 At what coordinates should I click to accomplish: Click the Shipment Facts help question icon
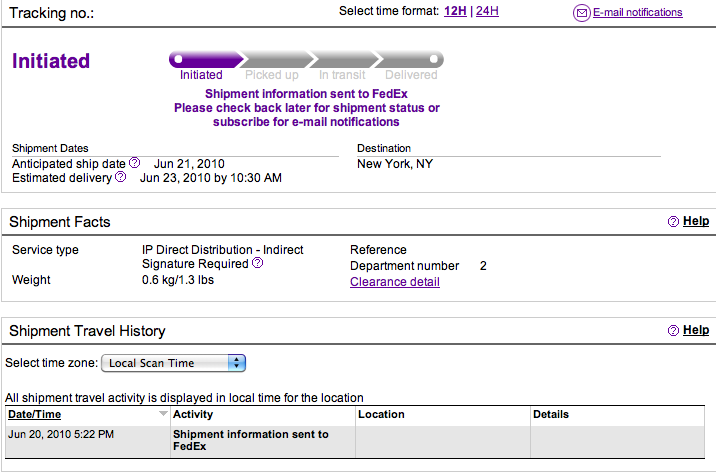click(673, 221)
